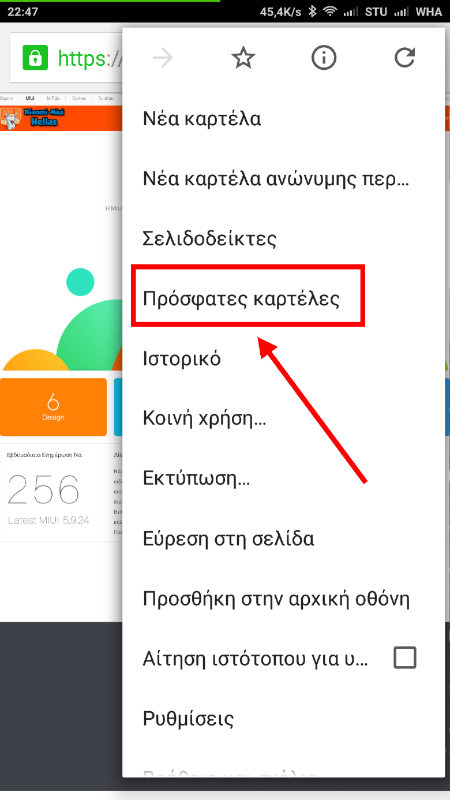
Task: Open page info icon
Action: [x=324, y=58]
